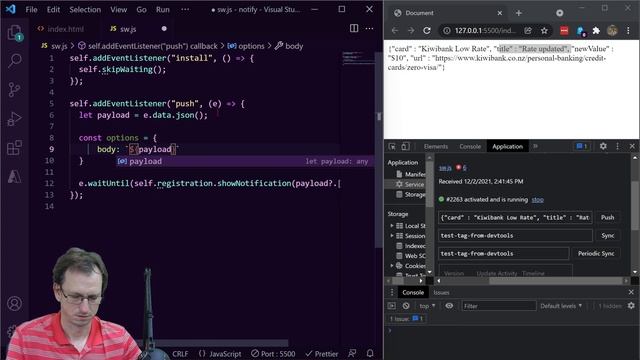
Task: Activate DevTools inspect element picker
Action: pos(392,146)
